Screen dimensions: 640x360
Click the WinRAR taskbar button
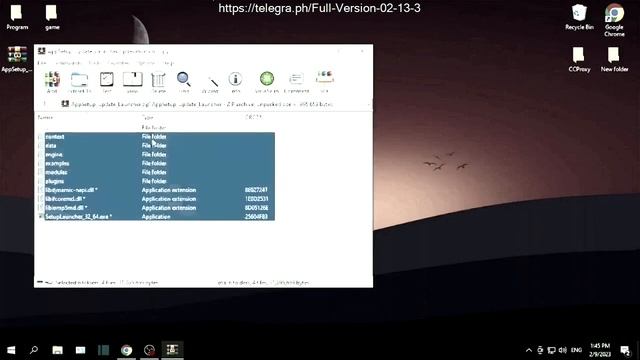172,350
